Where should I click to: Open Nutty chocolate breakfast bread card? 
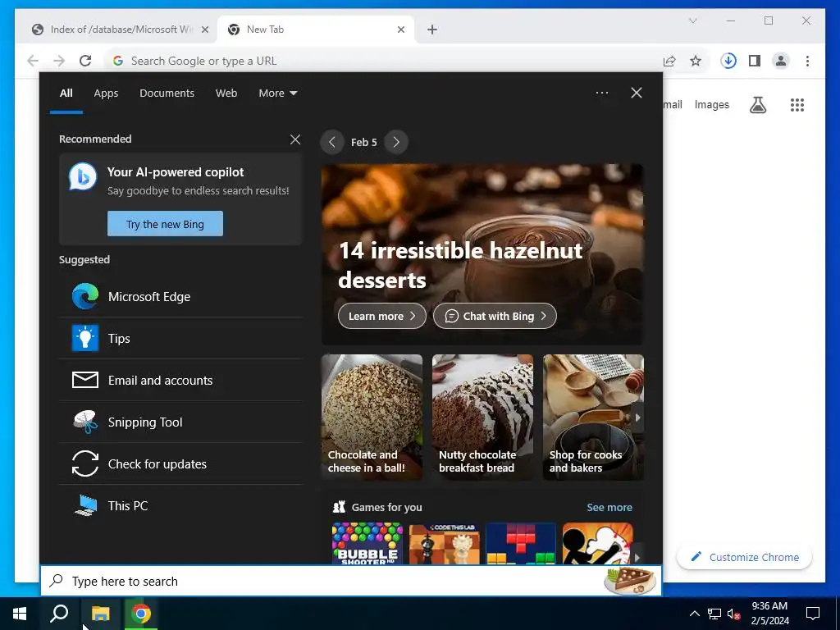(482, 417)
